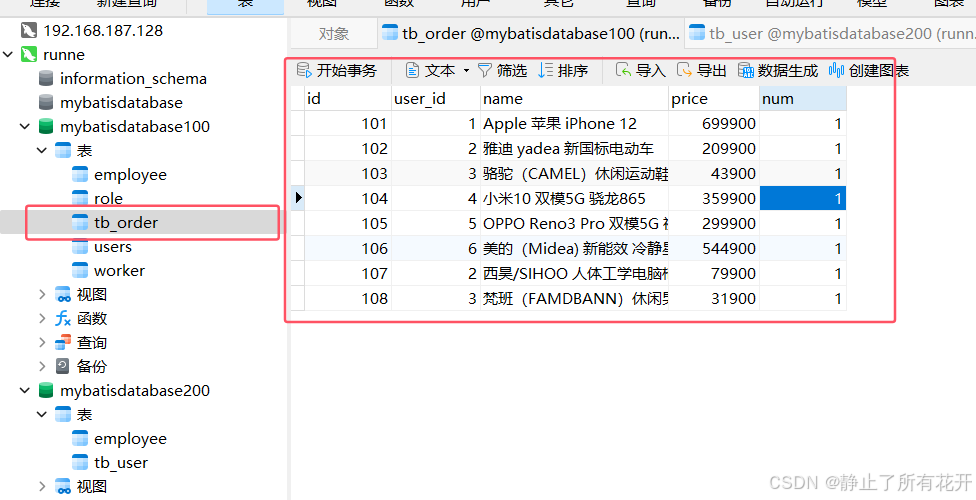Click the id column header
Viewport: 976px width, 500px height.
coord(347,99)
